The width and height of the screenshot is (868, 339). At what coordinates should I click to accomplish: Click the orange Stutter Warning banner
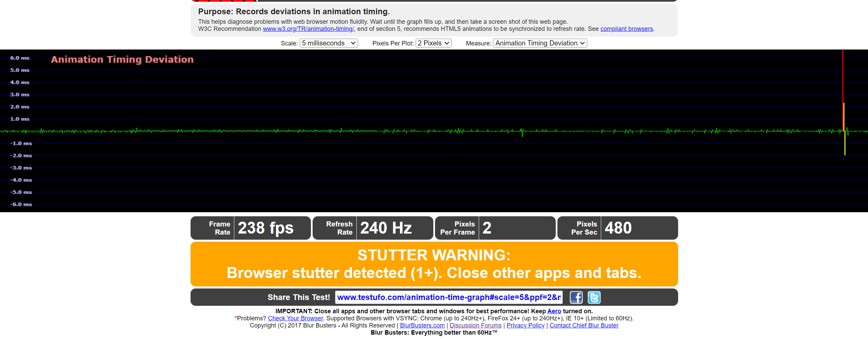[434, 264]
